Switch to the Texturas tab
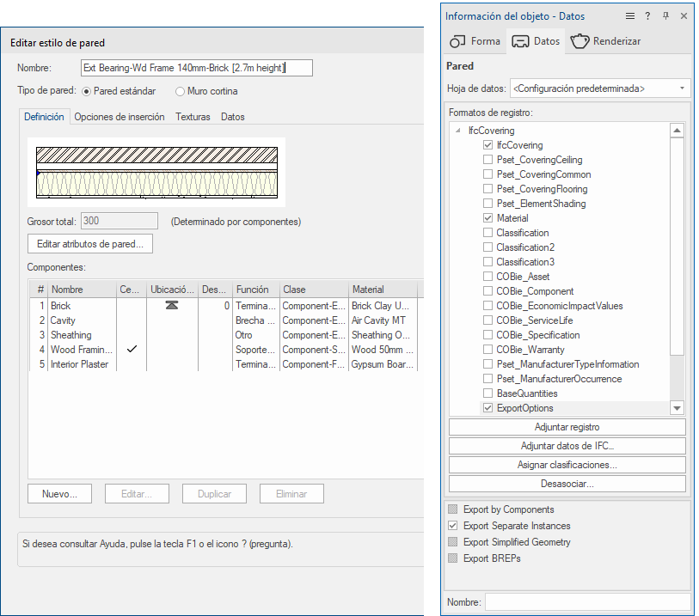The height and width of the screenshot is (616, 699). point(193,117)
